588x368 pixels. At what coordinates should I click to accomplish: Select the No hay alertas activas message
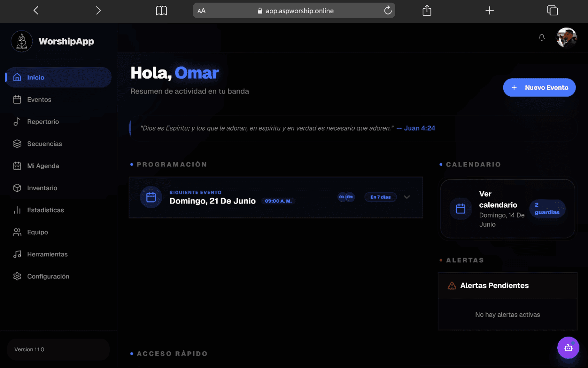(507, 315)
